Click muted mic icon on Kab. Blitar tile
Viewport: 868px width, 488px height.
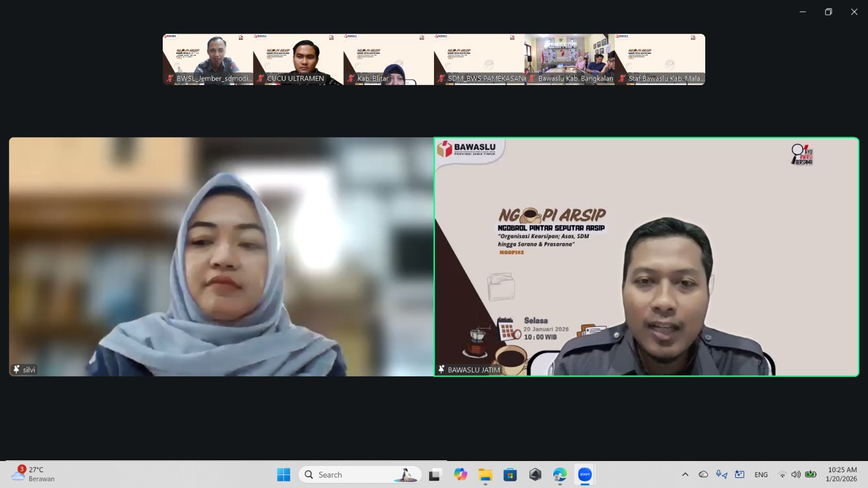(351, 79)
